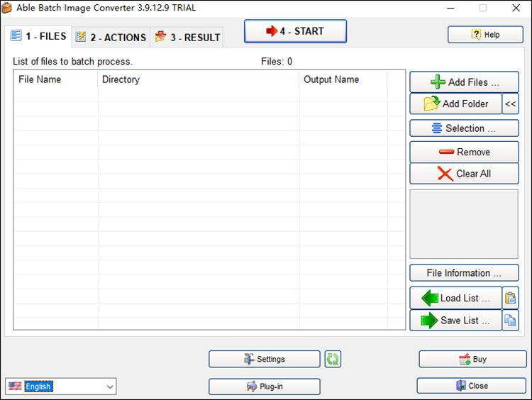Image resolution: width=532 pixels, height=400 pixels.
Task: Sort by Directory column header
Action: (x=199, y=79)
